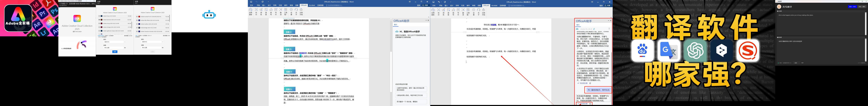Switch to 开始 tab in first Word window
The image size is (868, 106).
pyautogui.click(x=258, y=5)
